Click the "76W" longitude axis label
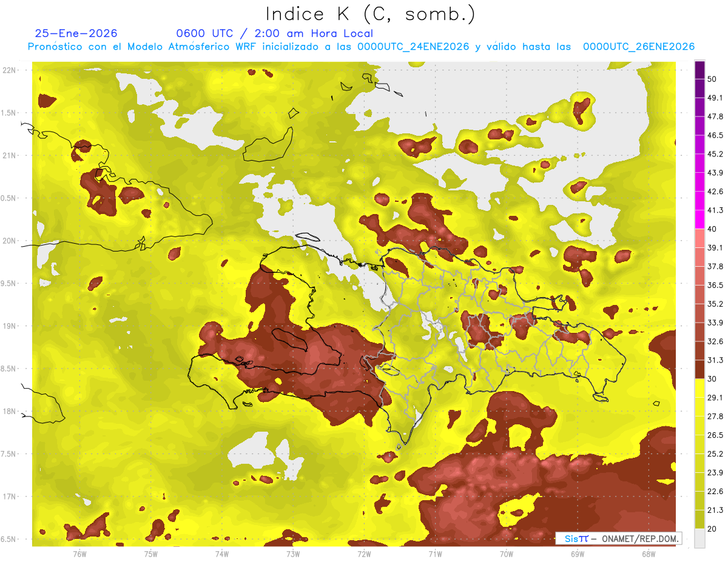 coord(79,554)
